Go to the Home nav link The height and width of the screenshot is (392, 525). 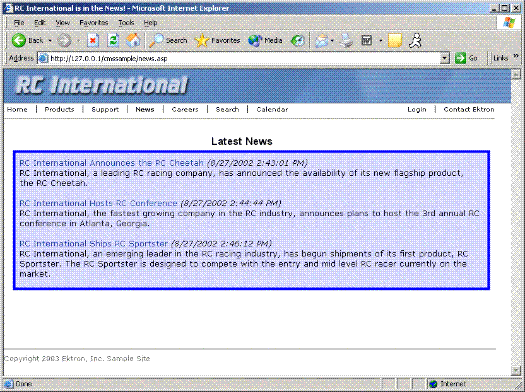[x=17, y=109]
